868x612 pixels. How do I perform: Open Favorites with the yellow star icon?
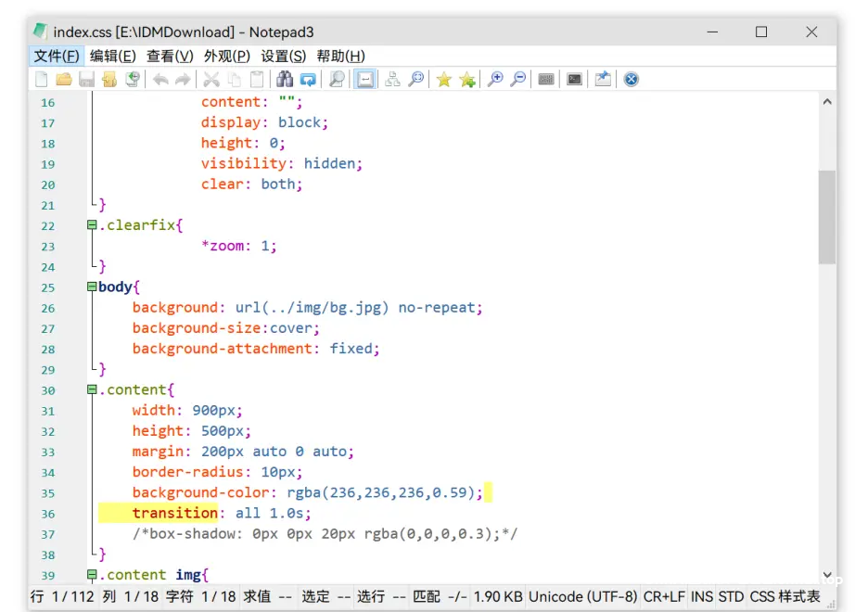pyautogui.click(x=444, y=80)
